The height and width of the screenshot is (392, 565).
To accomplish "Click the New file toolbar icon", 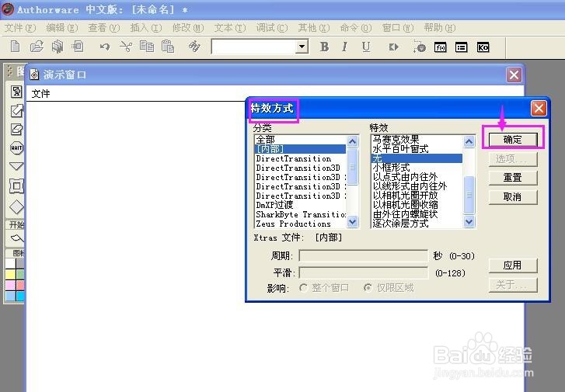I will (15, 47).
